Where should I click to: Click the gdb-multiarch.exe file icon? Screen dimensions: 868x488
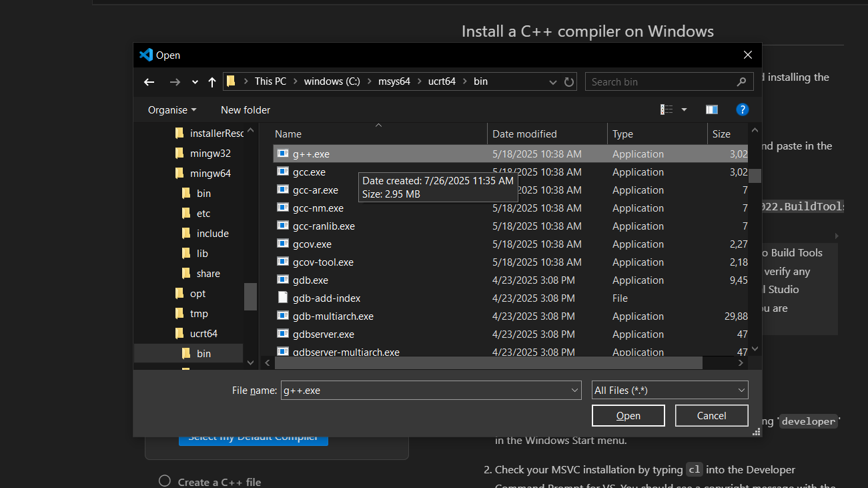click(283, 316)
